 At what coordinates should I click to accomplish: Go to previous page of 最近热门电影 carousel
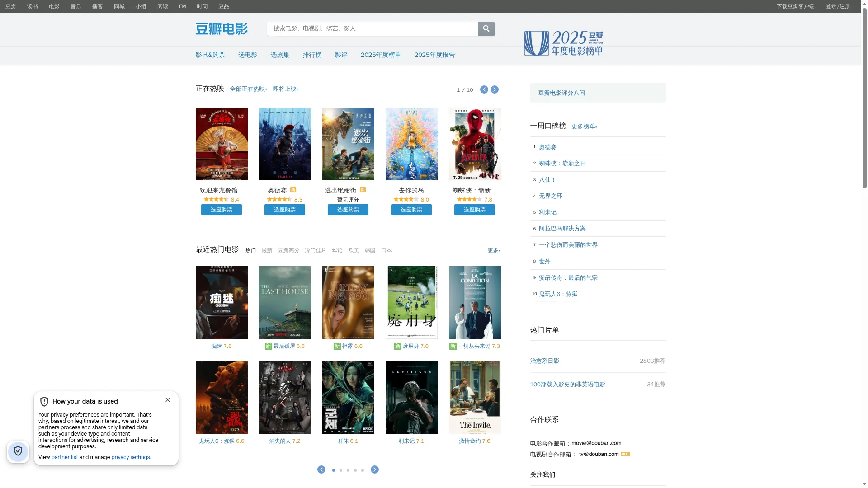[x=321, y=469]
